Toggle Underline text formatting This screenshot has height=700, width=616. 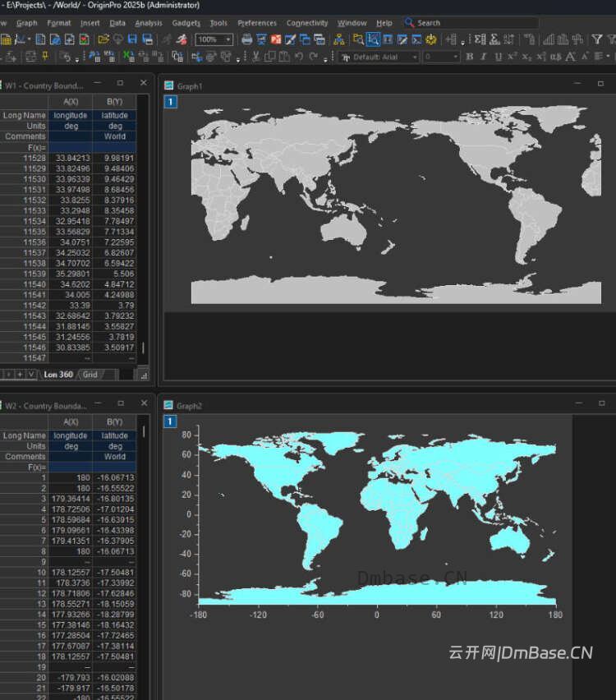[499, 57]
